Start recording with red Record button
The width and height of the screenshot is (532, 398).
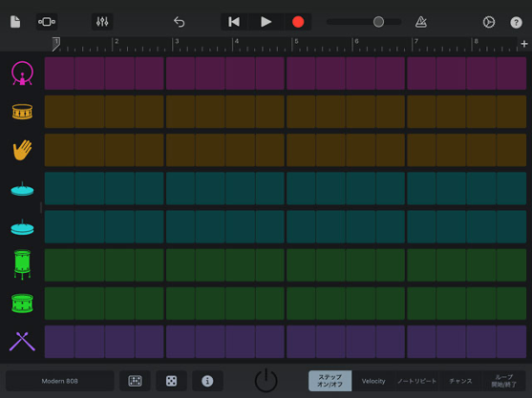pyautogui.click(x=298, y=22)
